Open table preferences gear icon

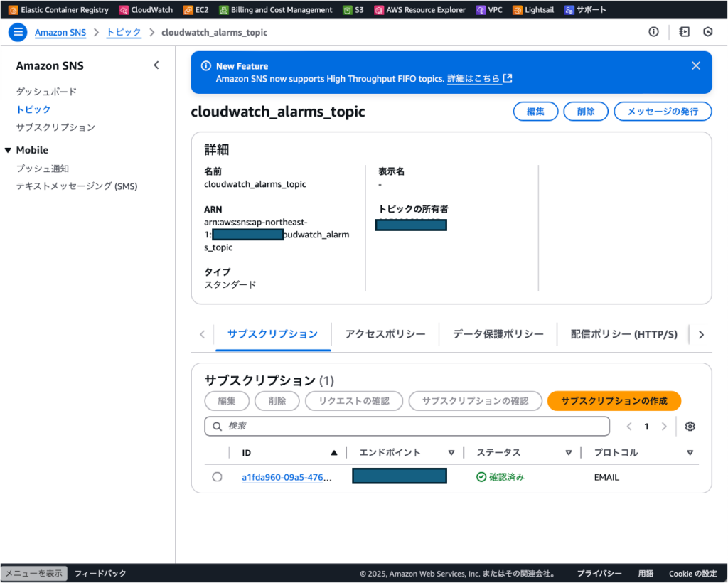690,427
